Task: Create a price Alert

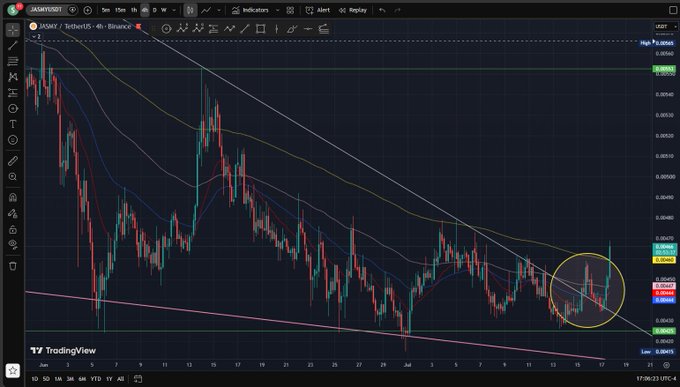Action: point(317,10)
